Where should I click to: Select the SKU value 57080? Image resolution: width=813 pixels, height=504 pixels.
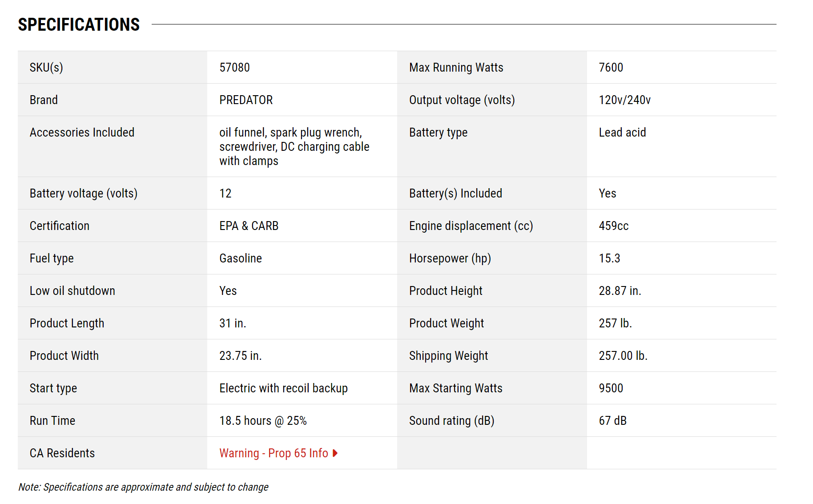point(234,68)
